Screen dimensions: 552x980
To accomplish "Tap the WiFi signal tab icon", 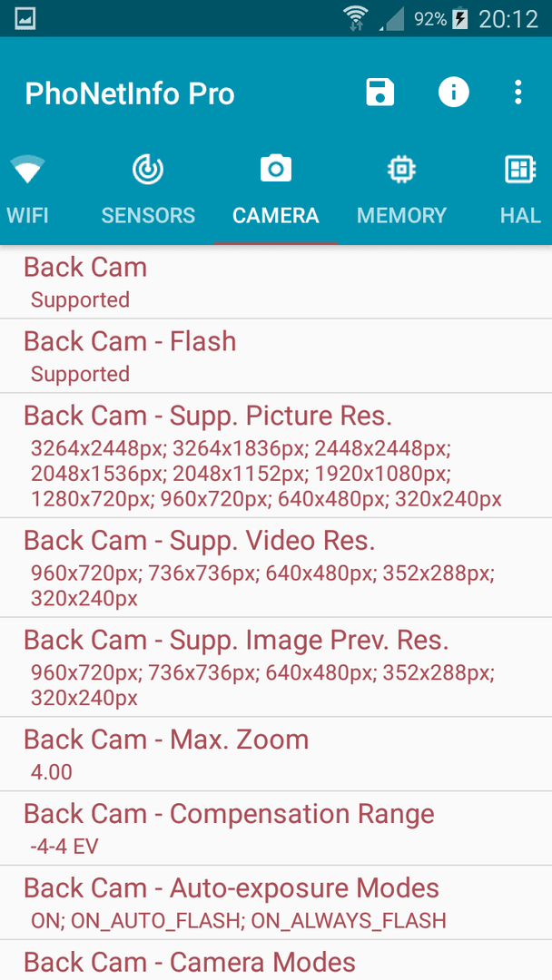I will 27,170.
